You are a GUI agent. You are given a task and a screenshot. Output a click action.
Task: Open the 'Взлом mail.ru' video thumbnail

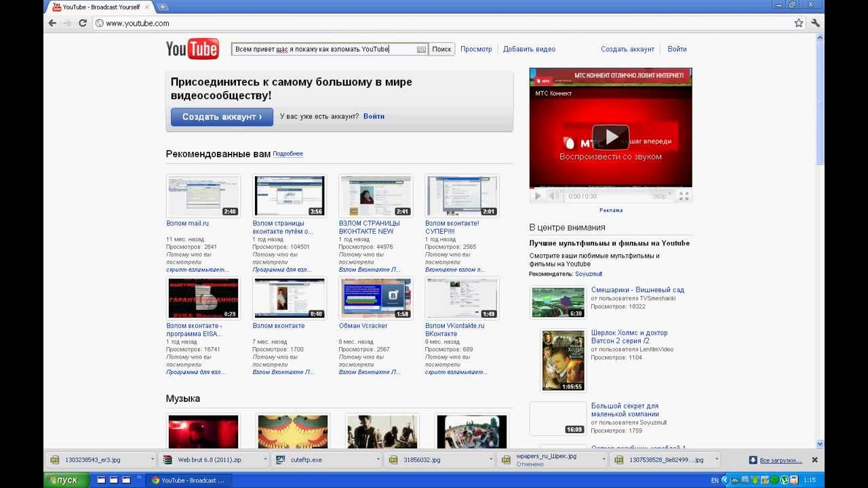pos(203,195)
